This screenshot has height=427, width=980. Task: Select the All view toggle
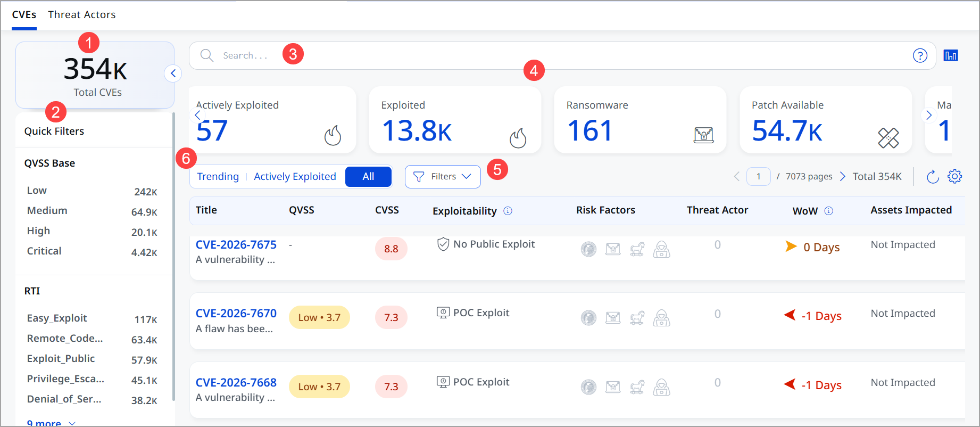(x=368, y=177)
